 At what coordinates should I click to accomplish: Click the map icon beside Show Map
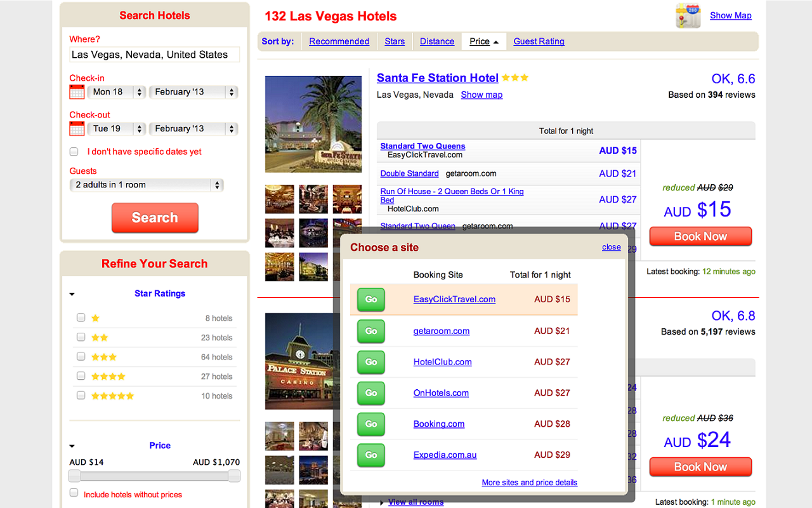coord(688,16)
